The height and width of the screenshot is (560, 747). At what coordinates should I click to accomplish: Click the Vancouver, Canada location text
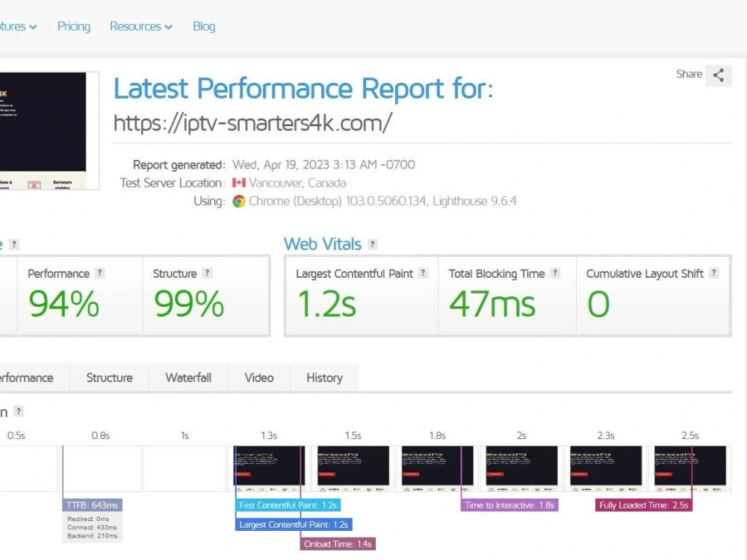297,183
